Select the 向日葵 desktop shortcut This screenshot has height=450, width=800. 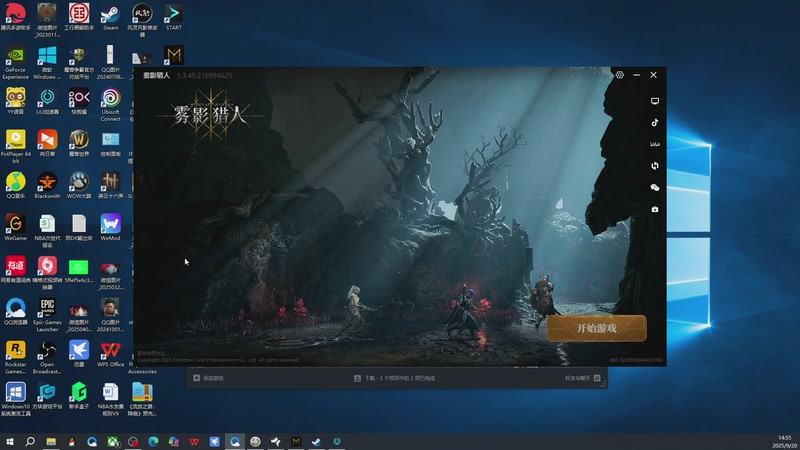(47, 143)
